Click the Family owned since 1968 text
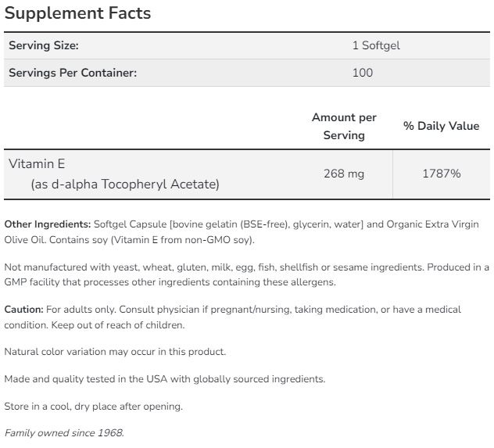The image size is (494, 448). [x=64, y=432]
